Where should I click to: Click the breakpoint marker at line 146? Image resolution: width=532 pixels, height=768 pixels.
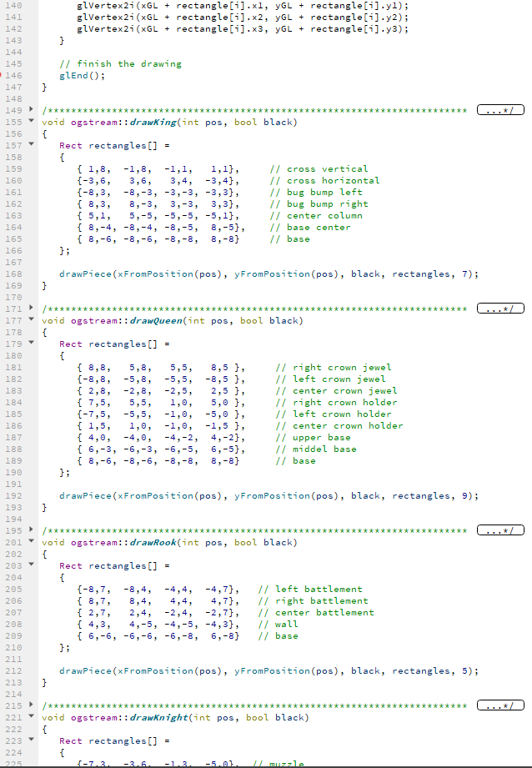2,75
